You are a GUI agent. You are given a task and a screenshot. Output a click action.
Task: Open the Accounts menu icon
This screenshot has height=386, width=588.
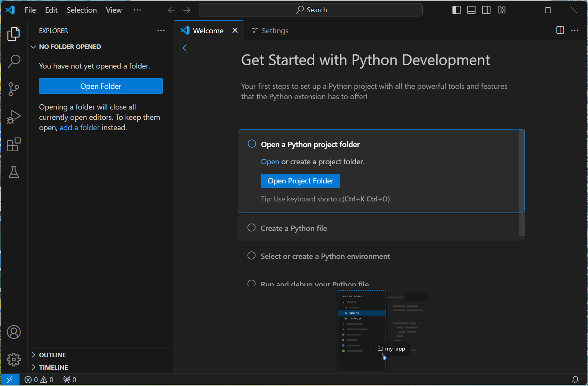point(14,332)
